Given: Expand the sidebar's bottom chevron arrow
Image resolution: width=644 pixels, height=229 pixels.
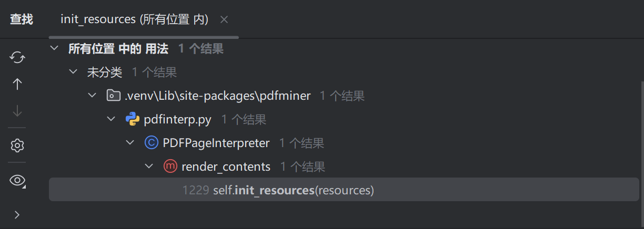Looking at the screenshot, I should (17, 214).
